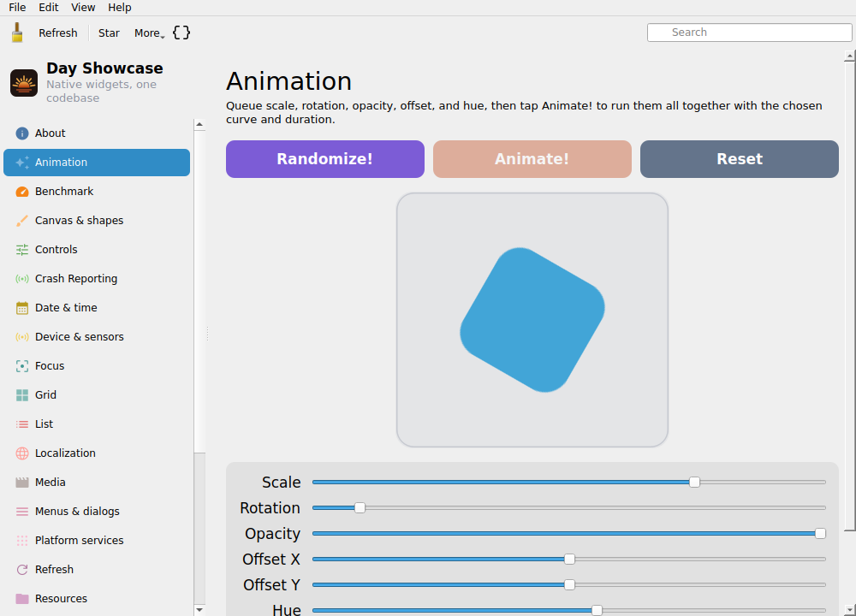Click the Animate! button
This screenshot has width=856, height=616.
(x=532, y=159)
